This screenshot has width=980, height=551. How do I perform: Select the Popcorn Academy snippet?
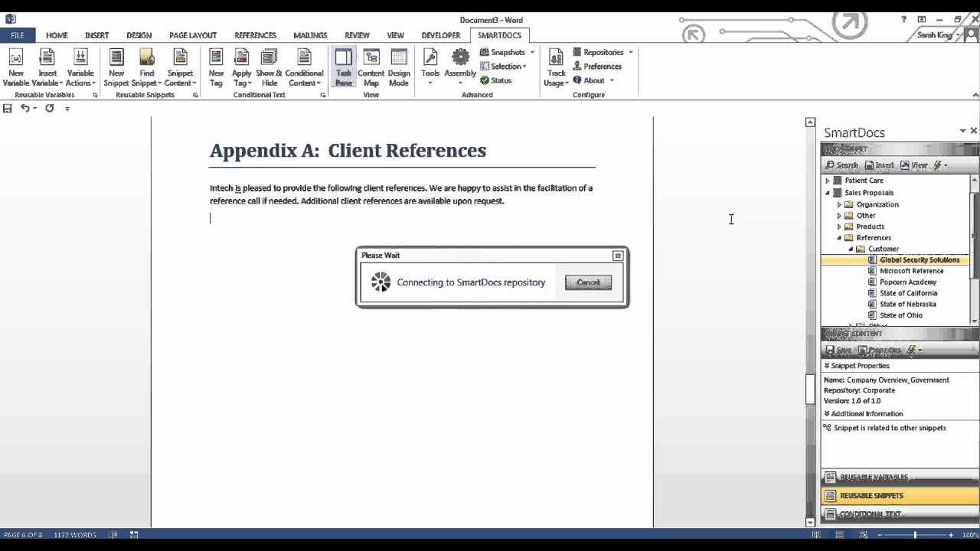908,282
